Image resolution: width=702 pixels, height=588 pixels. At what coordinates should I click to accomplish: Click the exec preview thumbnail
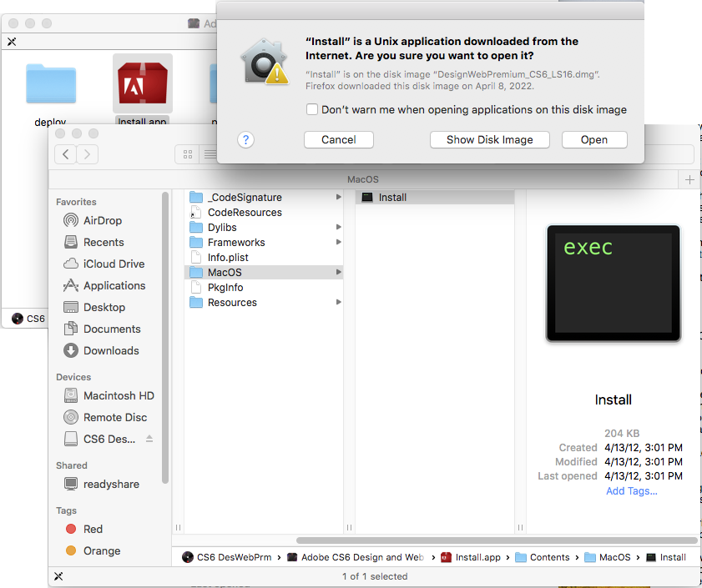[614, 284]
